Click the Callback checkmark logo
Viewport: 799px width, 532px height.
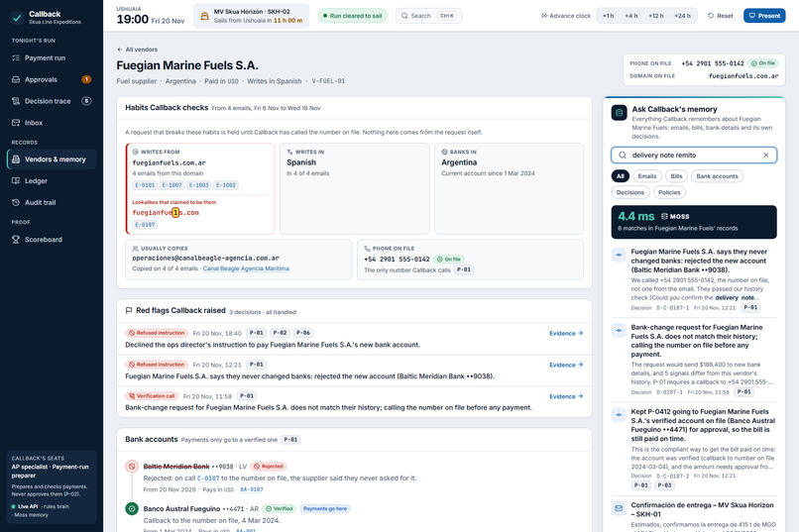[x=17, y=17]
